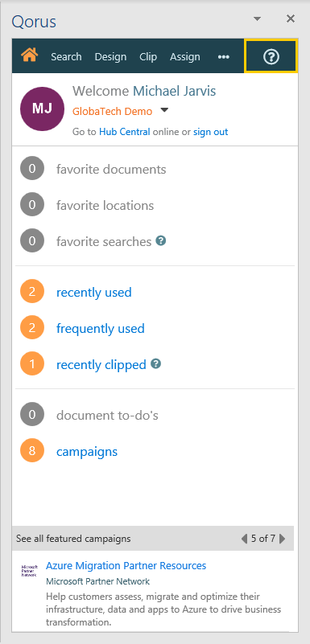The image size is (310, 644).
Task: Open the three-dots more options menu
Action: pyautogui.click(x=223, y=56)
